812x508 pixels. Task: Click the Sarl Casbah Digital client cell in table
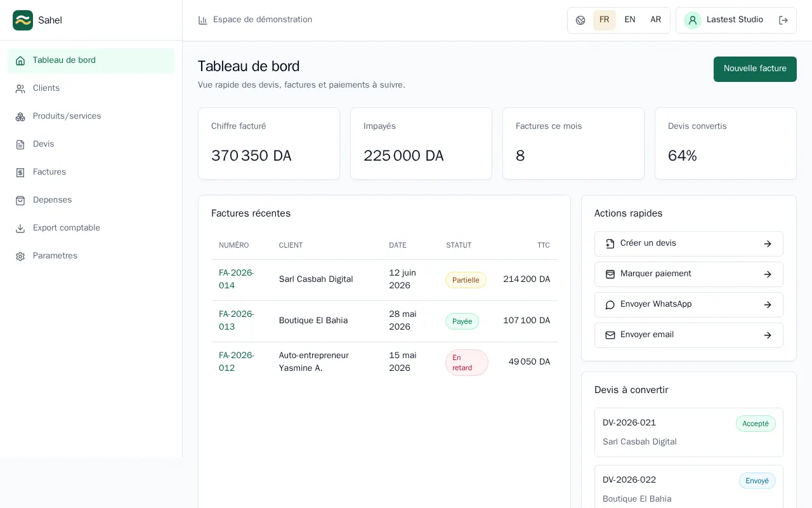(316, 279)
